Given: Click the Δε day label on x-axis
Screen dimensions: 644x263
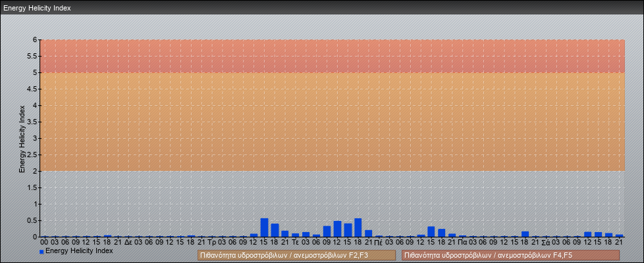Looking at the screenshot, I should 128,242.
